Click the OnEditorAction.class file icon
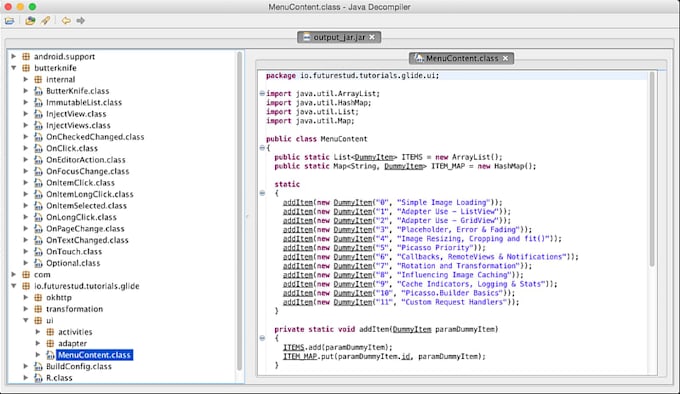 click(38, 160)
